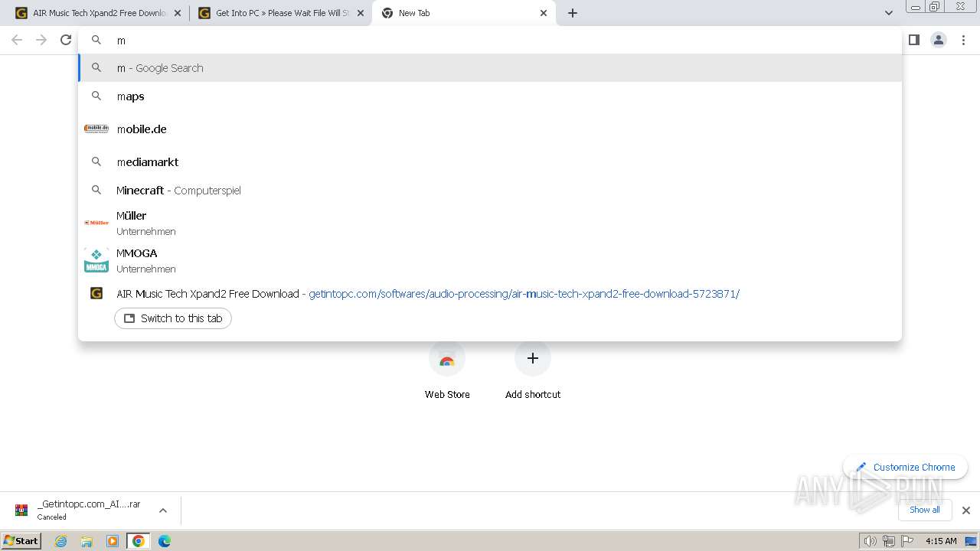Click 'Show all' downloads button
The width and height of the screenshot is (980, 551).
924,510
